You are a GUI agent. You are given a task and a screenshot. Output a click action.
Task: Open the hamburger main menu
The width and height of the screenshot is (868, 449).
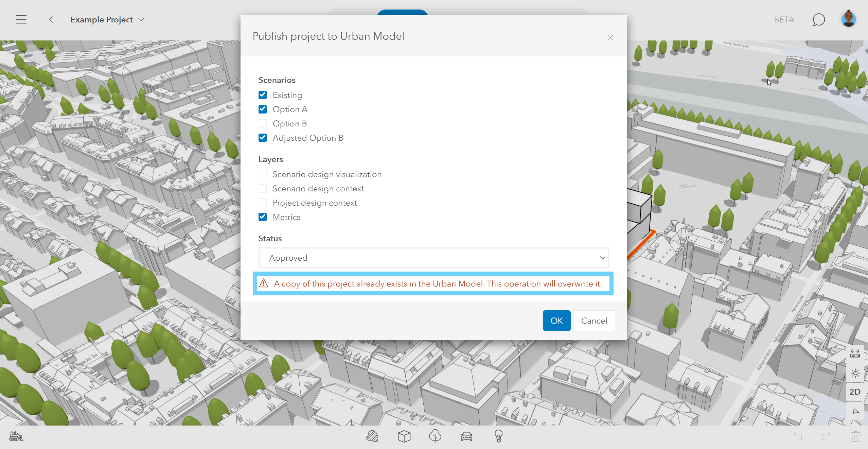click(x=21, y=20)
